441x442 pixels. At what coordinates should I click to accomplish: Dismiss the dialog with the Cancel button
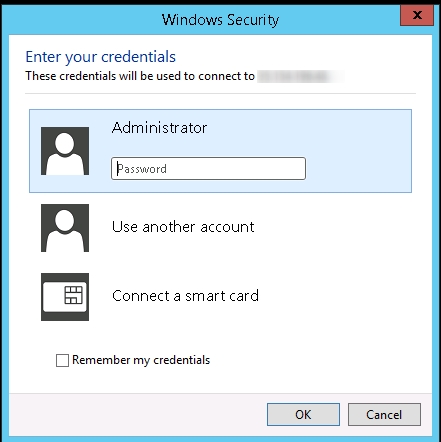(384, 415)
